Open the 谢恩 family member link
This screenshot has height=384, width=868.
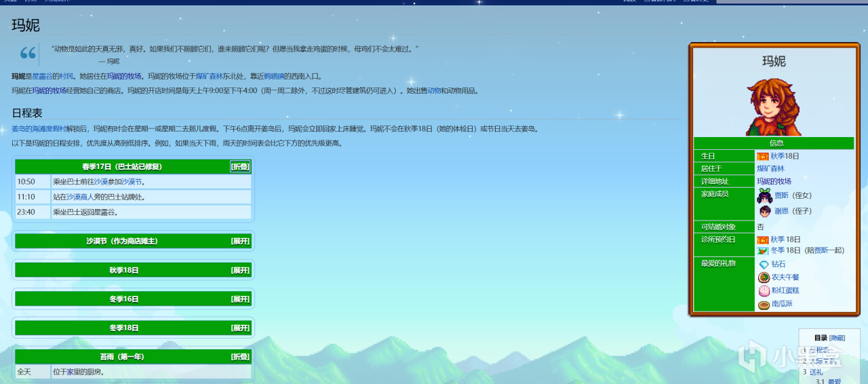pos(781,211)
